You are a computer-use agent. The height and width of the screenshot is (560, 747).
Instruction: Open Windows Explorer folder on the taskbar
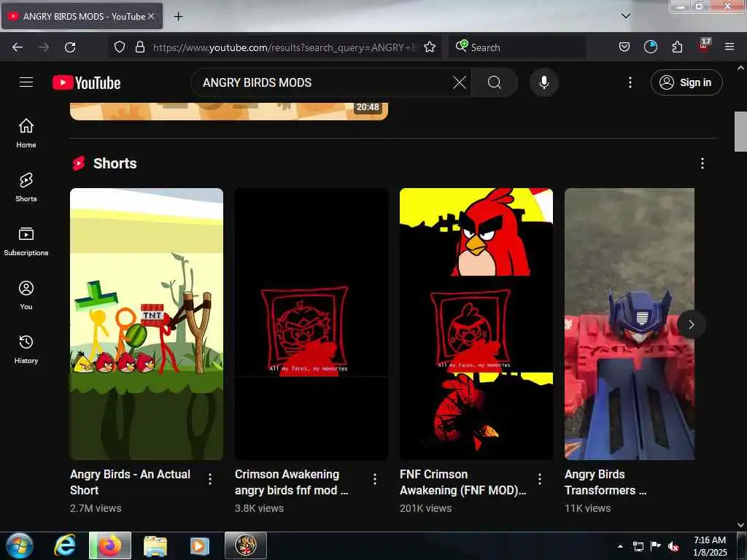pos(155,545)
